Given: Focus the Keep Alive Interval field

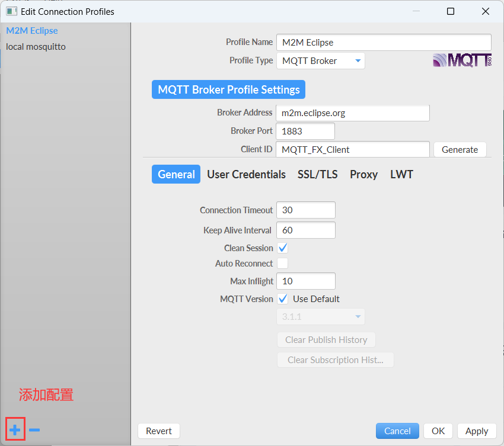Looking at the screenshot, I should click(306, 230).
